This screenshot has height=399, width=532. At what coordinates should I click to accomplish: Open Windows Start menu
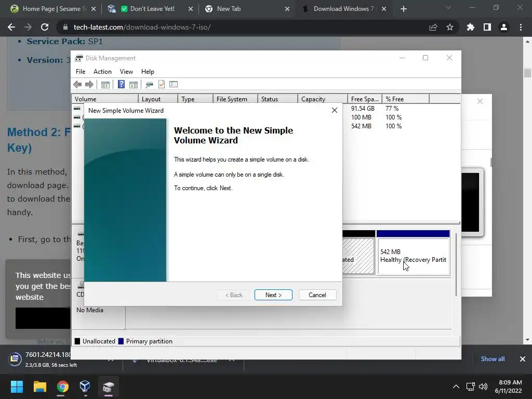click(17, 387)
